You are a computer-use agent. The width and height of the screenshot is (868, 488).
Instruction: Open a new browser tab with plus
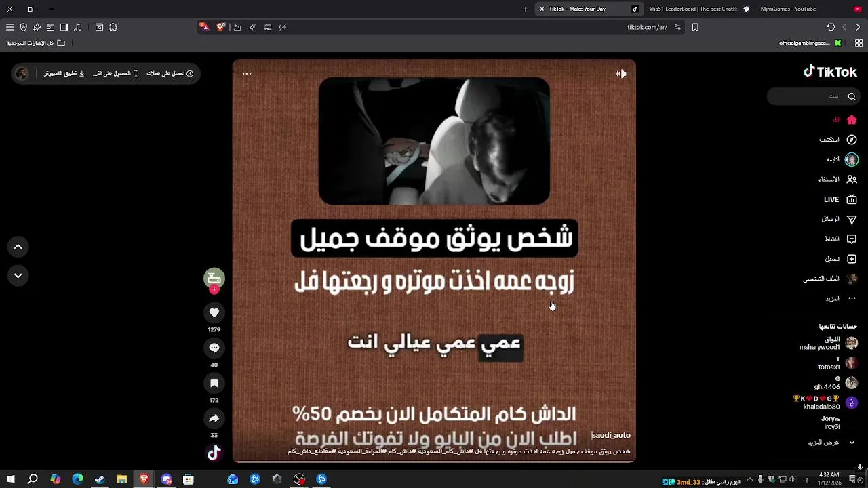(525, 9)
